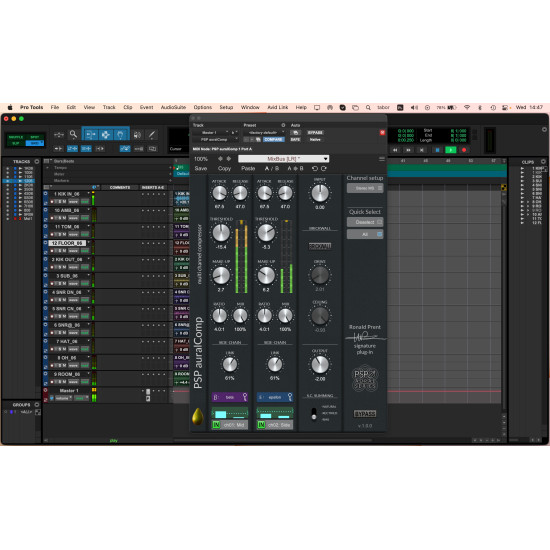This screenshot has height=550, width=550.
Task: Select the Grabber hand tool
Action: 120,135
